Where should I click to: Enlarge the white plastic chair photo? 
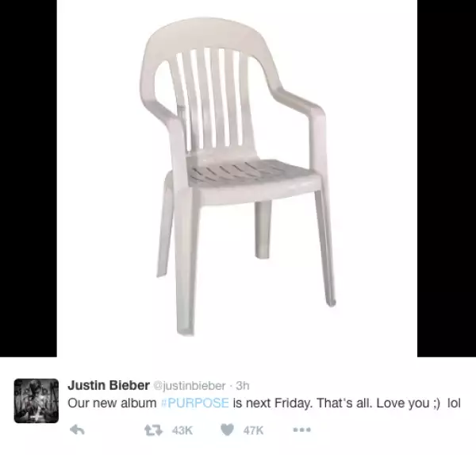237,179
